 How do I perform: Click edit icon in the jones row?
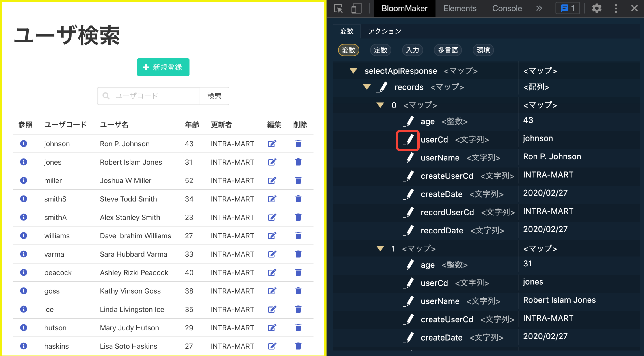click(272, 162)
